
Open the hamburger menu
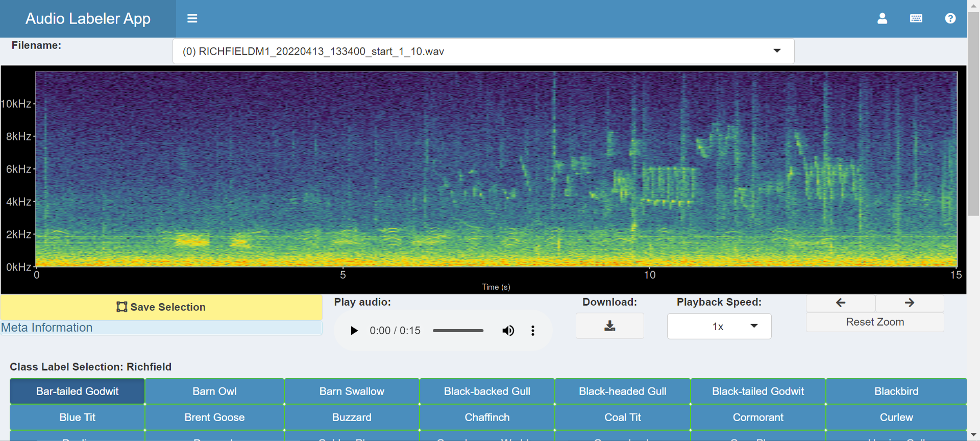[192, 18]
